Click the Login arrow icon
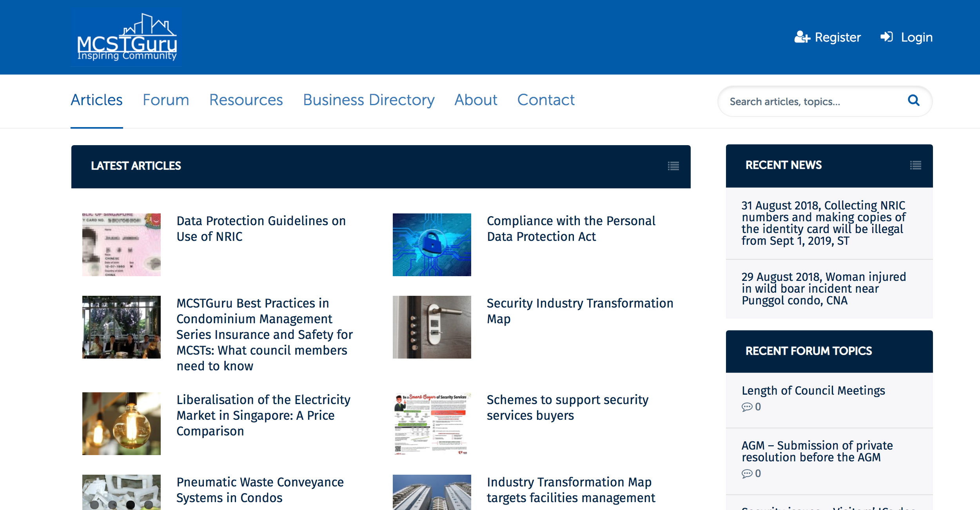This screenshot has width=980, height=510. (886, 37)
